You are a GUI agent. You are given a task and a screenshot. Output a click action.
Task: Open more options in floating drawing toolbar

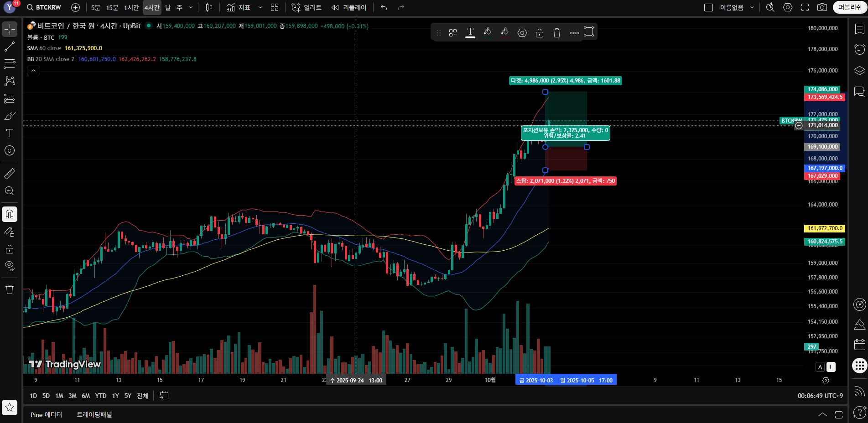click(x=574, y=32)
